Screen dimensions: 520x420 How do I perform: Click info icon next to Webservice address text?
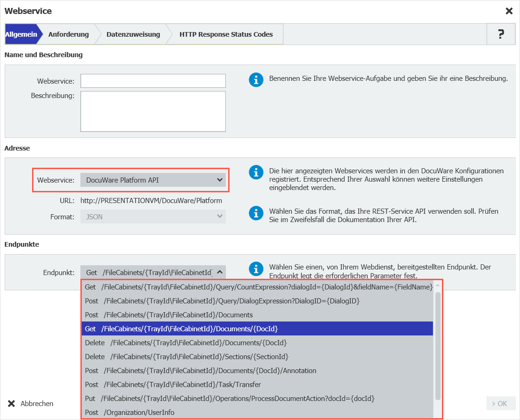[x=256, y=172]
